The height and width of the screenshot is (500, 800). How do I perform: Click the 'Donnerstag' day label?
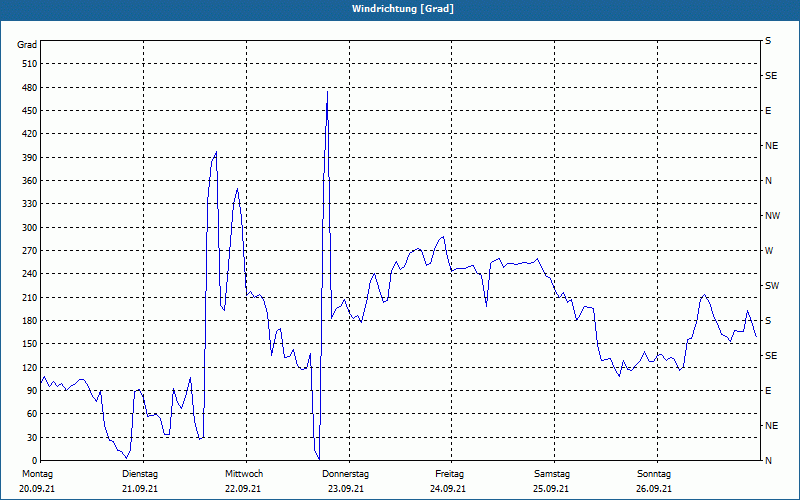(345, 474)
